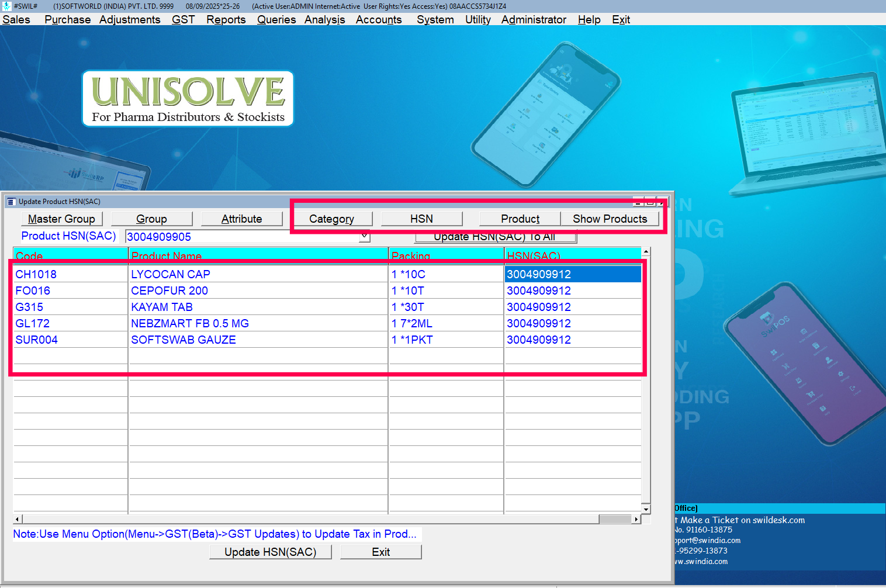Click the SWIL application icon in title bar
Image resolution: width=886 pixels, height=588 pixels.
(x=6, y=6)
